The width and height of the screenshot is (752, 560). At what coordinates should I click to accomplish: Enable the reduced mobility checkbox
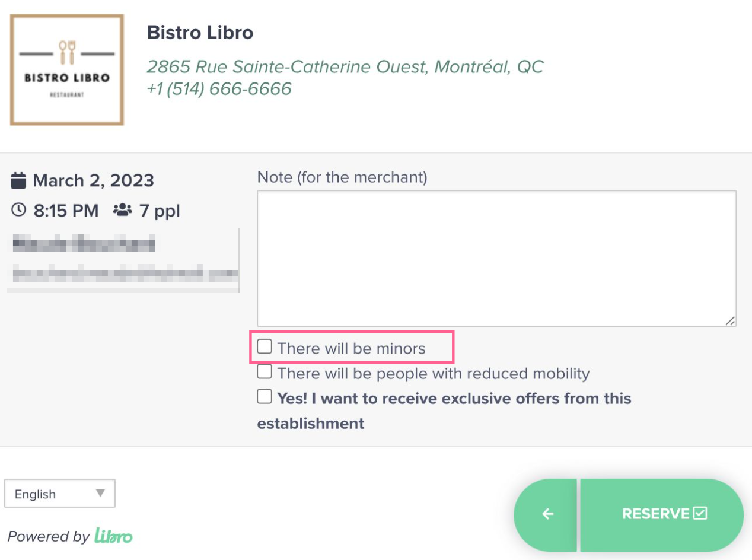coord(265,372)
